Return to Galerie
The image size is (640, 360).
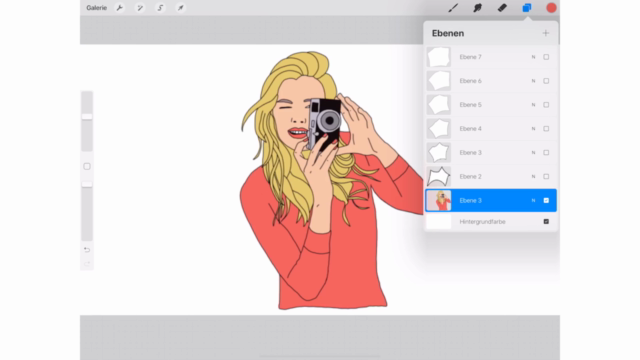(97, 8)
